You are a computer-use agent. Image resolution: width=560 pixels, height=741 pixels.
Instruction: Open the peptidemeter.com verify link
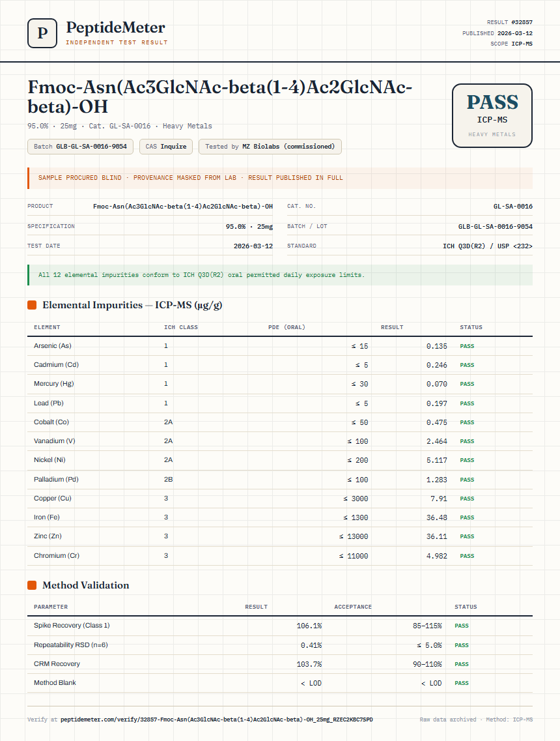(x=217, y=719)
